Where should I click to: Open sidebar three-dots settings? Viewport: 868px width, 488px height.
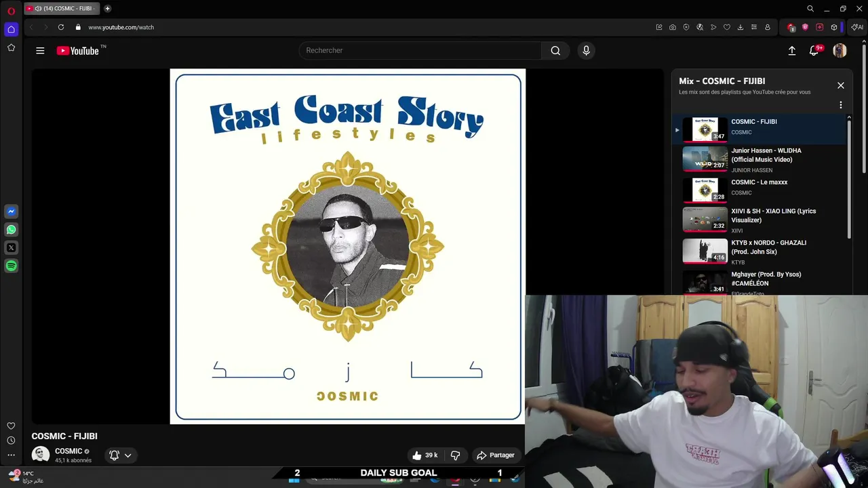point(11,455)
